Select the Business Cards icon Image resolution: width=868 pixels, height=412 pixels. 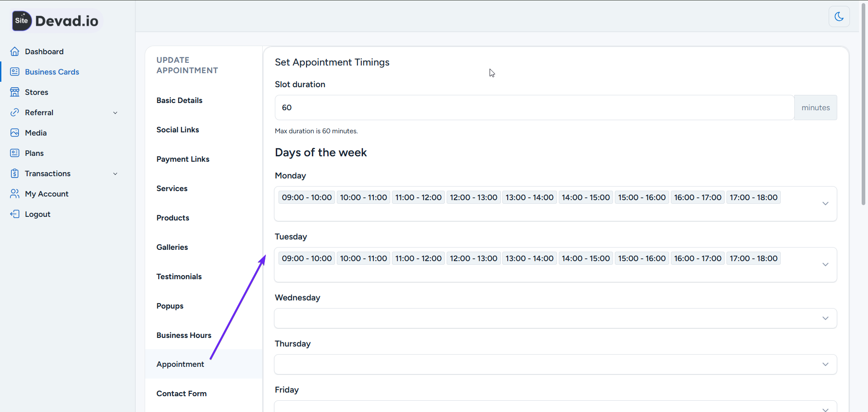pos(15,71)
